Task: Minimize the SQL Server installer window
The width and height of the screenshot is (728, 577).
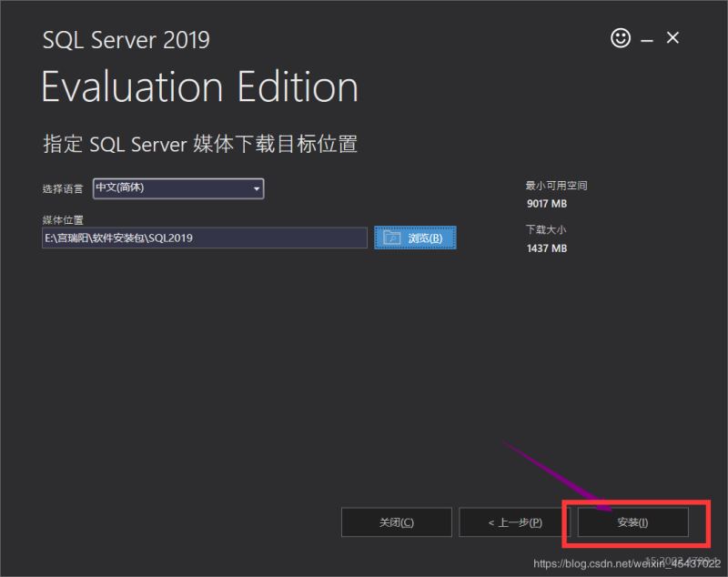Action: [646, 38]
